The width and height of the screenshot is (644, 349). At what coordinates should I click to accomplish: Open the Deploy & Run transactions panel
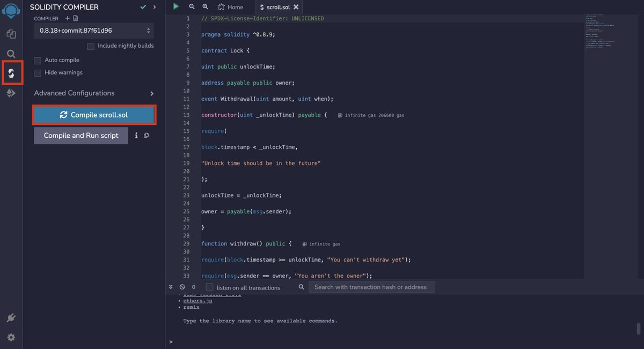point(11,93)
